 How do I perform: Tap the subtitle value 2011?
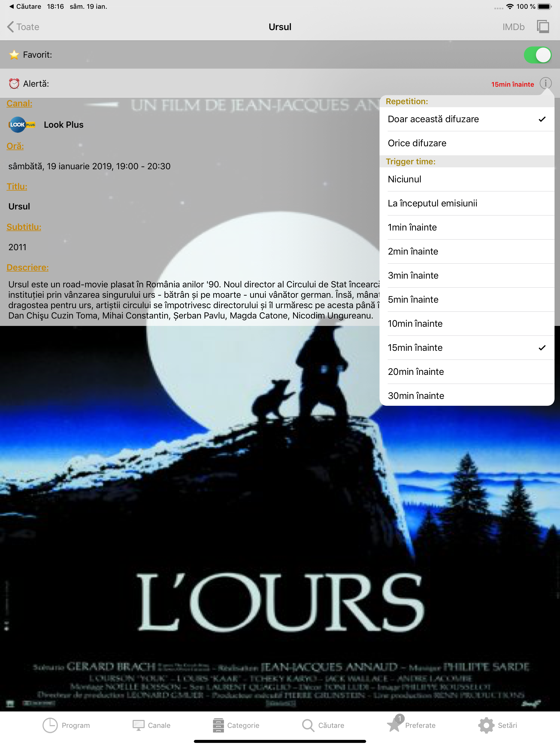[x=17, y=247]
